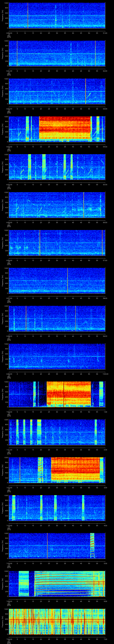Select the spectrogram starting at 6:50:00

pos(57,16)
